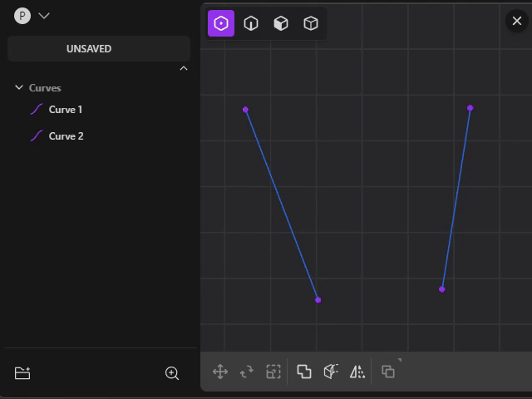The image size is (532, 399).
Task: Select the active purple orthographic view icon
Action: [221, 23]
